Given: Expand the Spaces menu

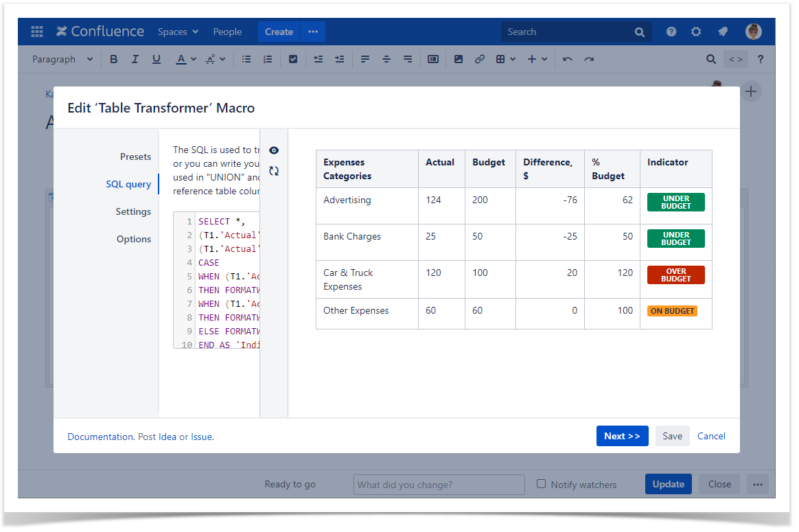Looking at the screenshot, I should point(178,32).
